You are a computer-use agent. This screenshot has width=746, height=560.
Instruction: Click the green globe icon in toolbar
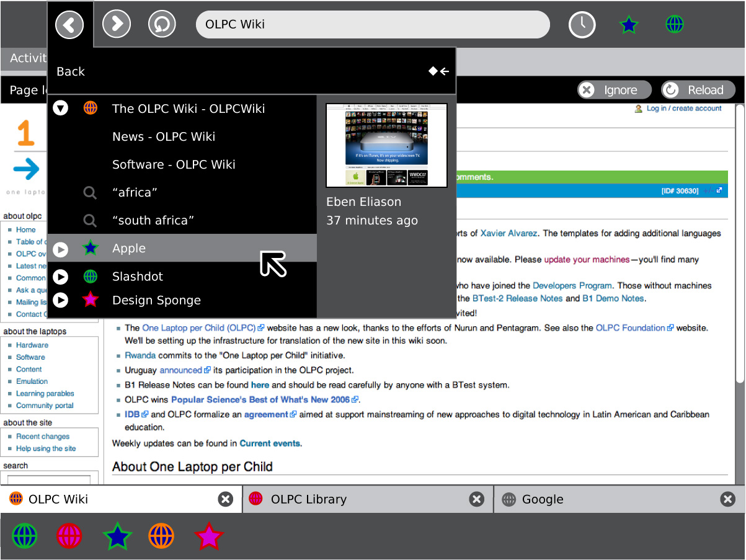tap(674, 25)
